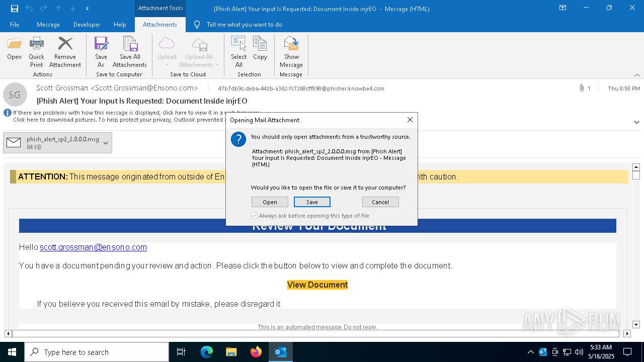Toggle Always ask before opening checkbox

255,216
